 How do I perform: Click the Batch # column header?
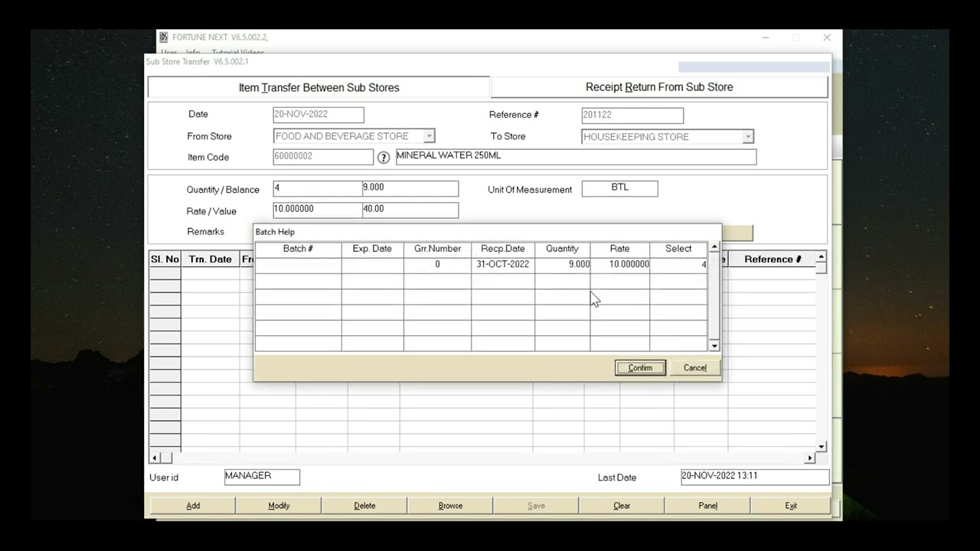pos(298,249)
